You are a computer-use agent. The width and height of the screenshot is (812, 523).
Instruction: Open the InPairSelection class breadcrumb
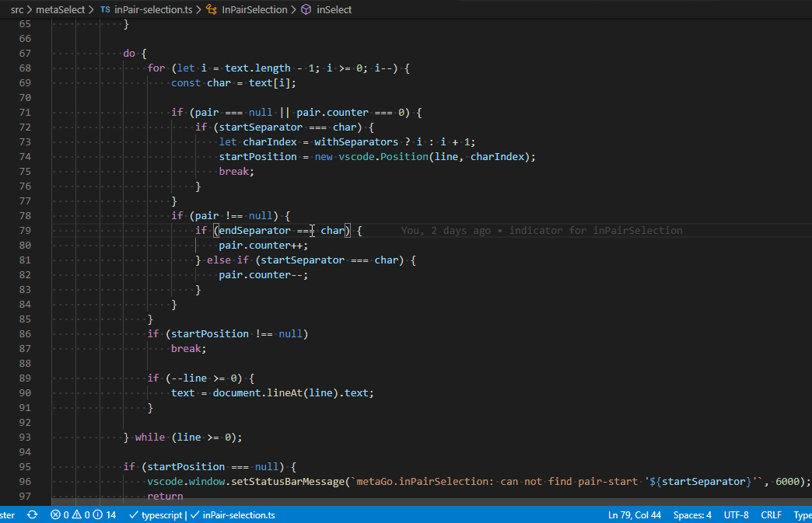tap(247, 9)
